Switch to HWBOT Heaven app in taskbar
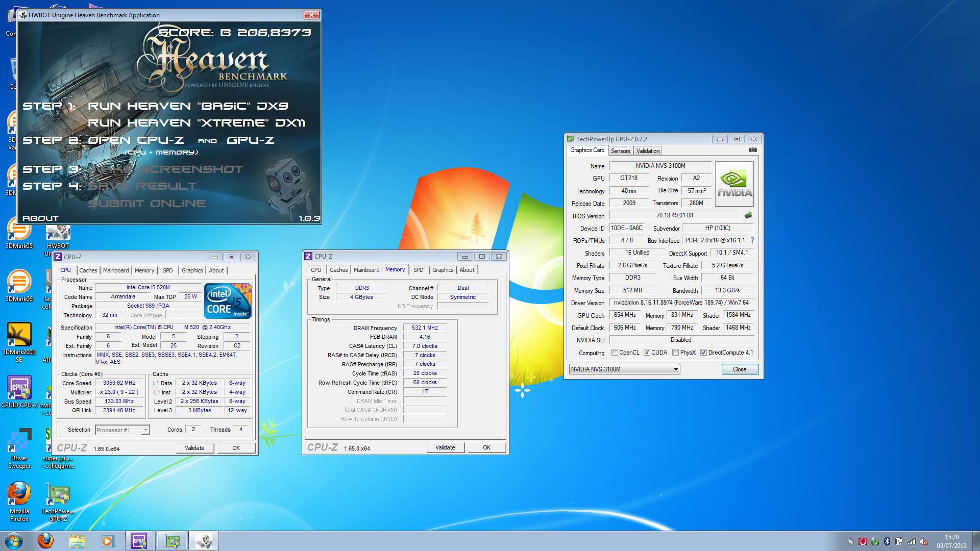 204,541
